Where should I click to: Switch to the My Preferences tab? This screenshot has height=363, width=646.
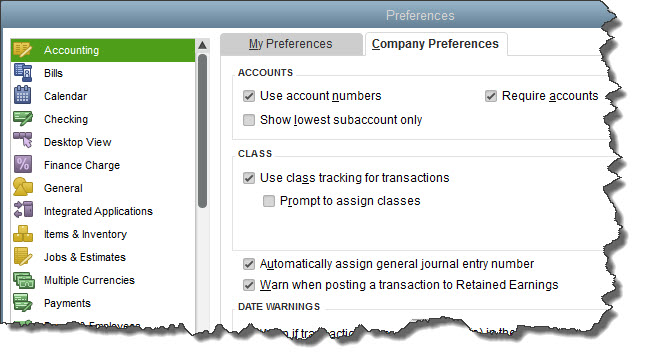pos(291,44)
